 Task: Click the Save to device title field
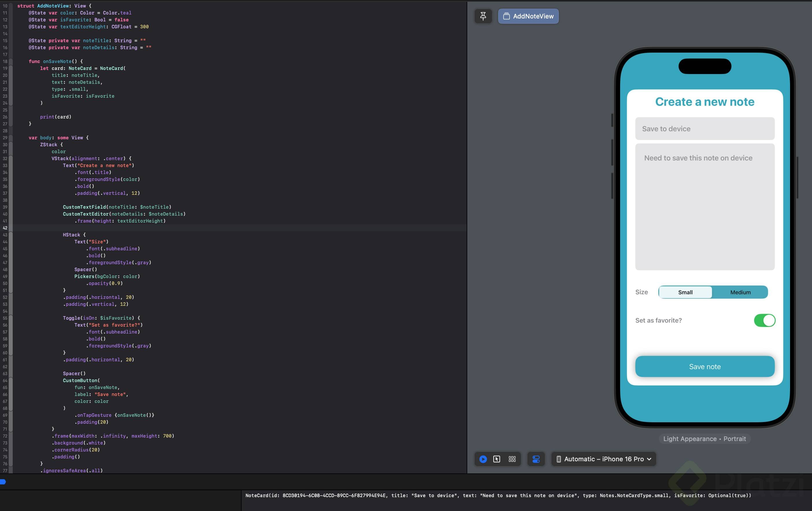(705, 129)
